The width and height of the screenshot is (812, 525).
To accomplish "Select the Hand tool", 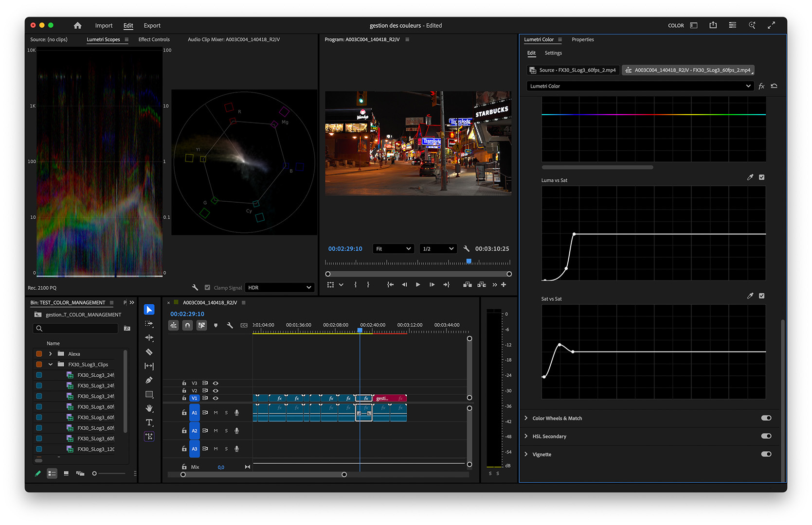I will pyautogui.click(x=149, y=408).
